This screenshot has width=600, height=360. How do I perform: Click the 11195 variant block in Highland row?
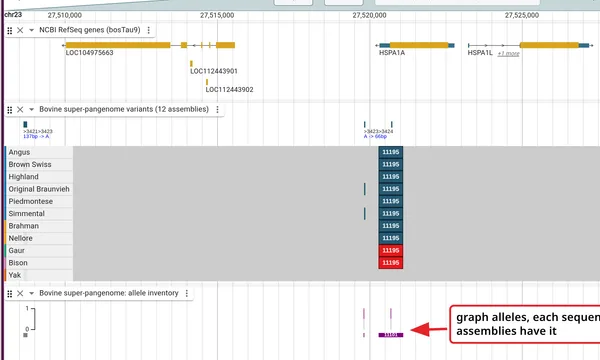click(391, 177)
